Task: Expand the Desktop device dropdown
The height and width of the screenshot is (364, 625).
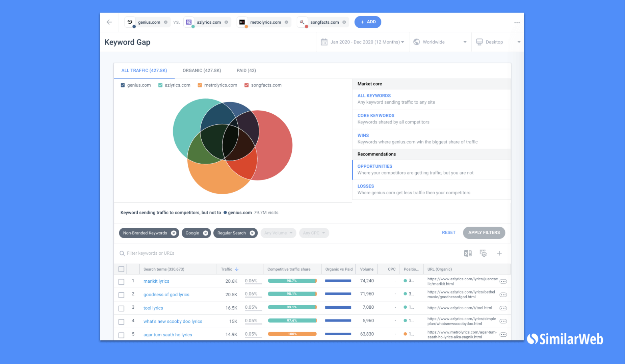Action: tap(519, 42)
